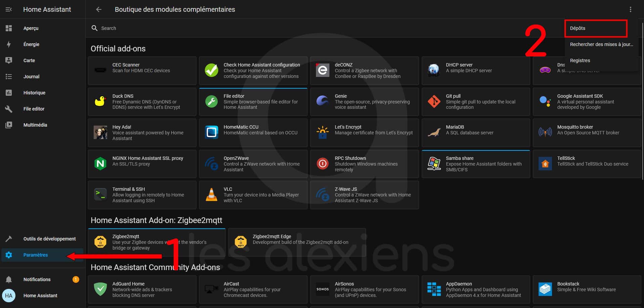Click the green checkmark configuration icon
644x308 pixels.
click(x=212, y=70)
